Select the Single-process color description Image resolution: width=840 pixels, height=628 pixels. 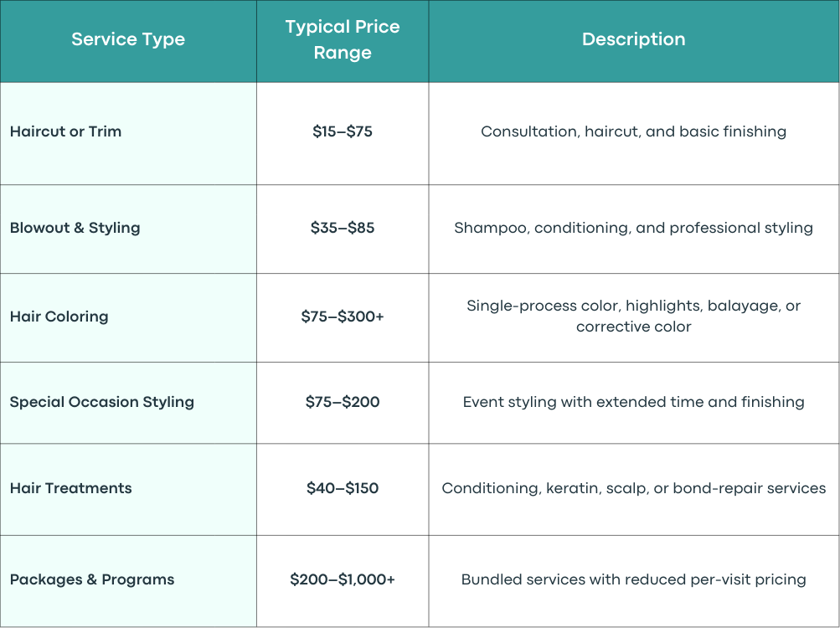click(634, 317)
